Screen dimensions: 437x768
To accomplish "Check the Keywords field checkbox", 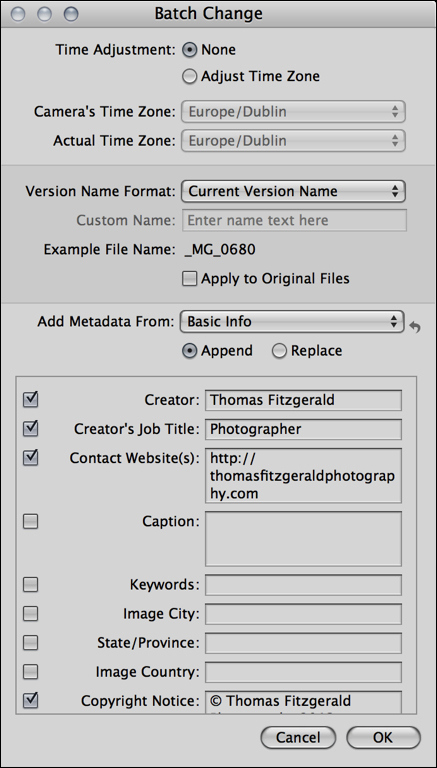I will point(30,584).
